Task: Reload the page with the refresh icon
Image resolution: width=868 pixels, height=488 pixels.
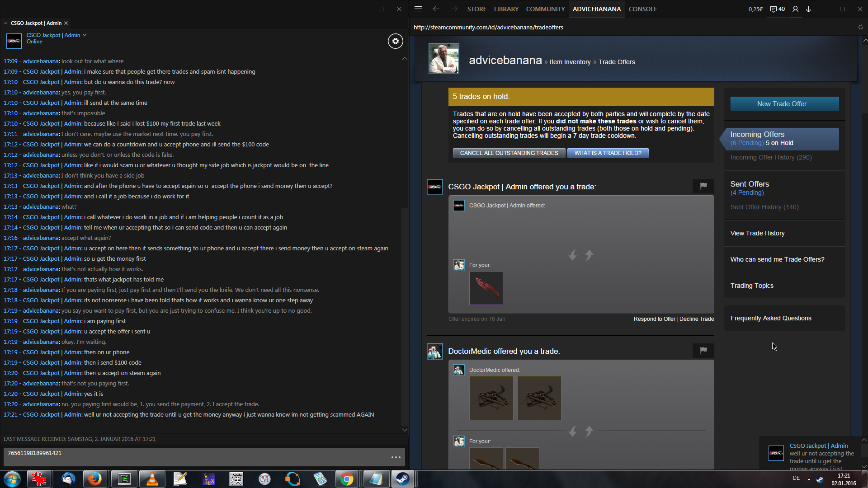Action: click(x=861, y=27)
